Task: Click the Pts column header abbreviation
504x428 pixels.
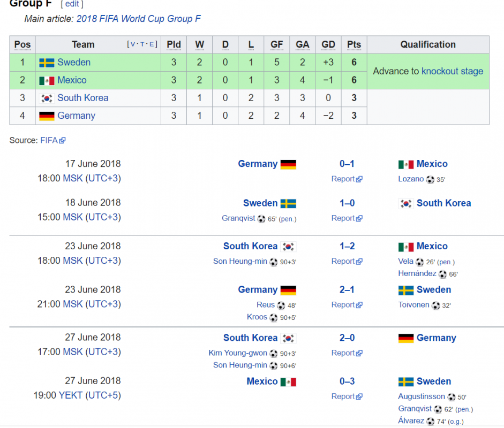Action: [354, 44]
